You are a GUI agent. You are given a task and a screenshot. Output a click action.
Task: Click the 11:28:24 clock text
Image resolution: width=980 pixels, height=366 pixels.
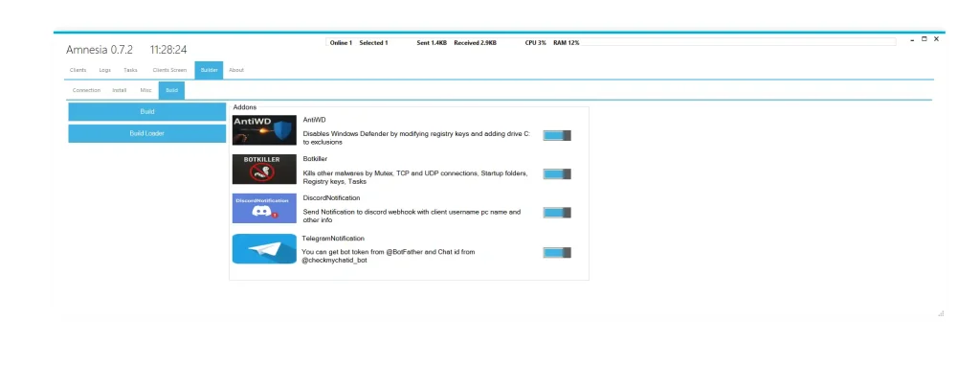coord(168,50)
